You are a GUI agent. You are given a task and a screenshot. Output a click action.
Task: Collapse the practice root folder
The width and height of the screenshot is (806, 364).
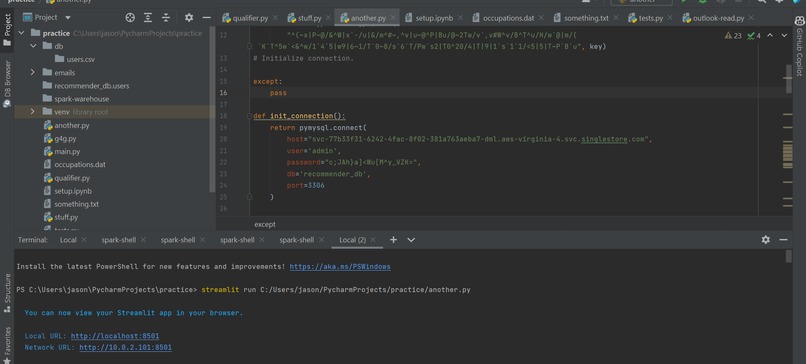pyautogui.click(x=21, y=33)
